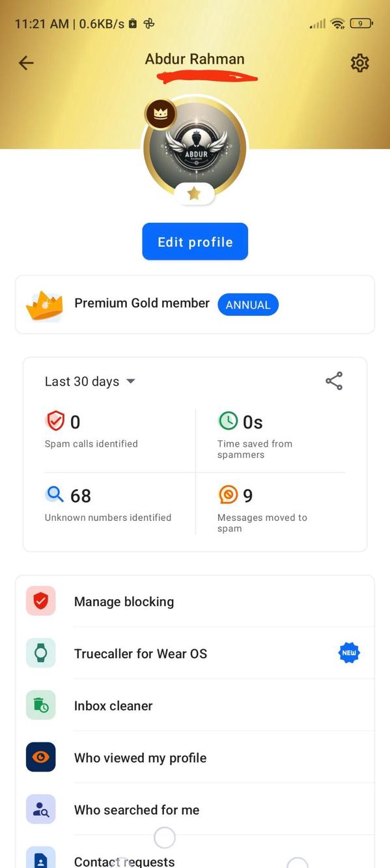Tap the back arrow
390x868 pixels.
point(26,63)
